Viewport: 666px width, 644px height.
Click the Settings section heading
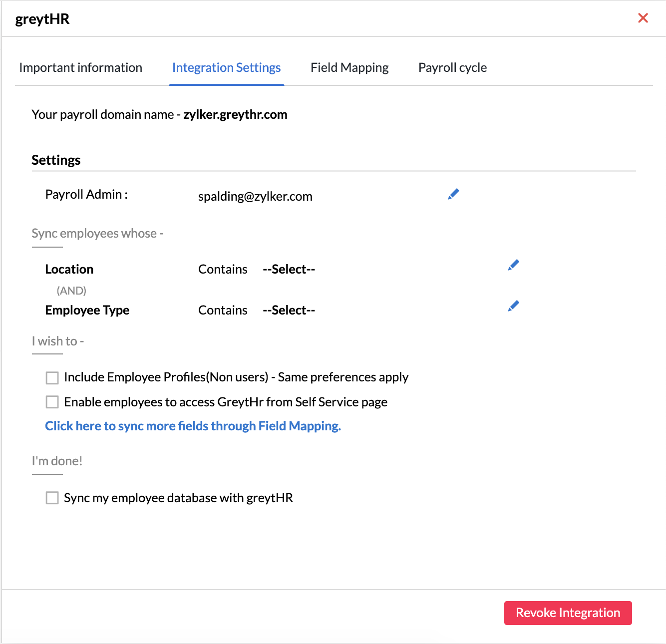coord(56,160)
